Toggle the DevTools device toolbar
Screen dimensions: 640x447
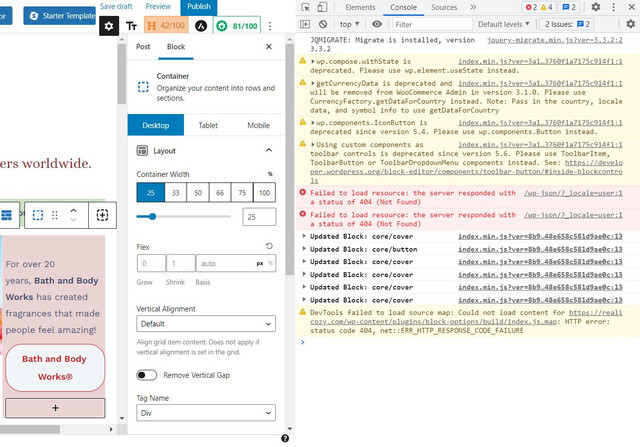click(322, 7)
